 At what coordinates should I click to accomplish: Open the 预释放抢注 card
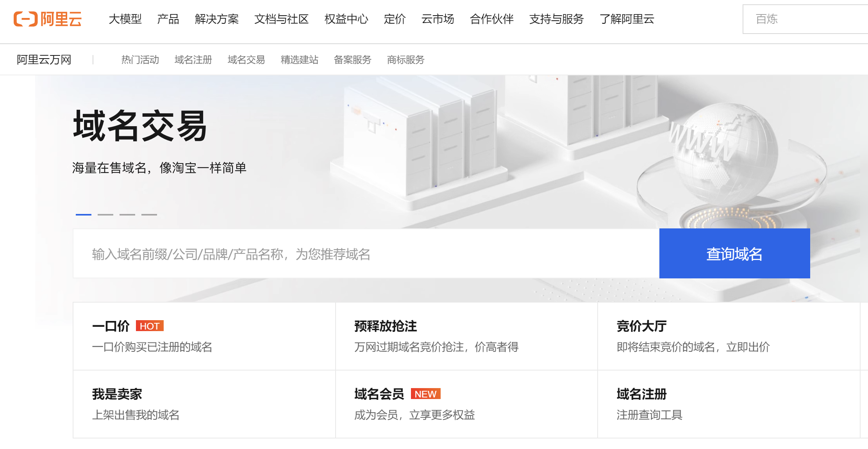pyautogui.click(x=466, y=336)
